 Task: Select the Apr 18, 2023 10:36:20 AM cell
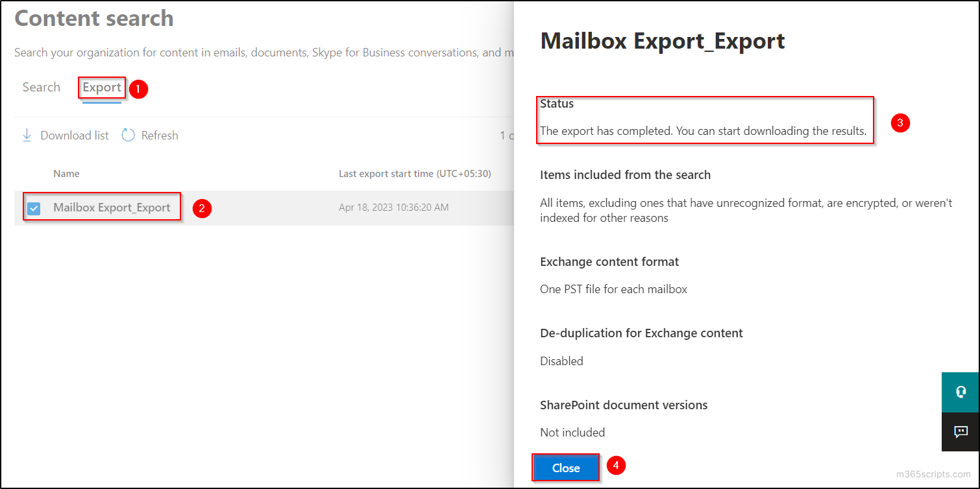coord(393,208)
